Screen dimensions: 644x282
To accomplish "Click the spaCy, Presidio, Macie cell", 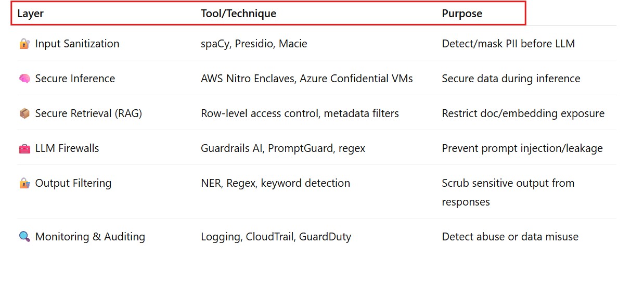I will pyautogui.click(x=254, y=44).
